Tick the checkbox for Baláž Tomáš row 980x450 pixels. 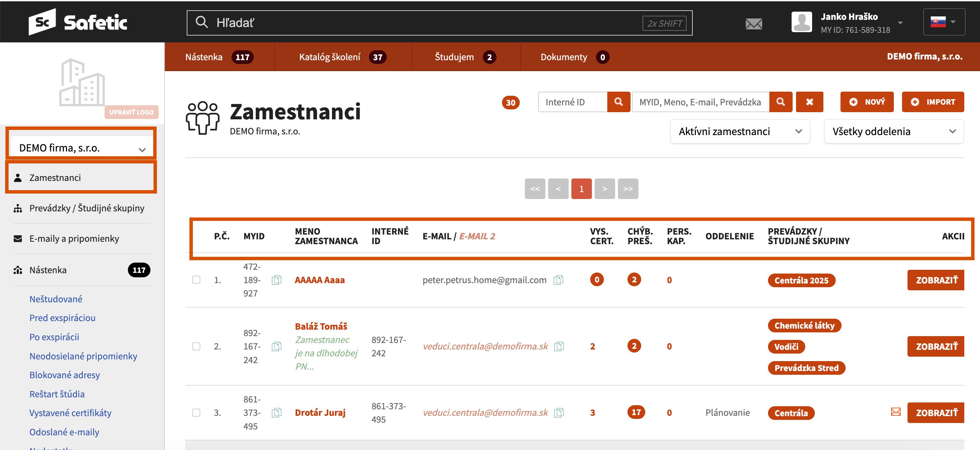pyautogui.click(x=196, y=346)
